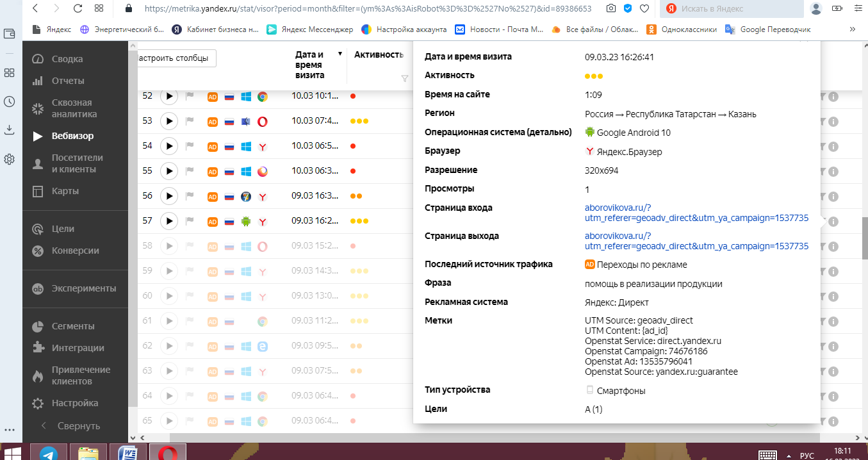This screenshot has height=460, width=868.
Task: Click the Russian flag icon in row 55
Action: tap(229, 172)
